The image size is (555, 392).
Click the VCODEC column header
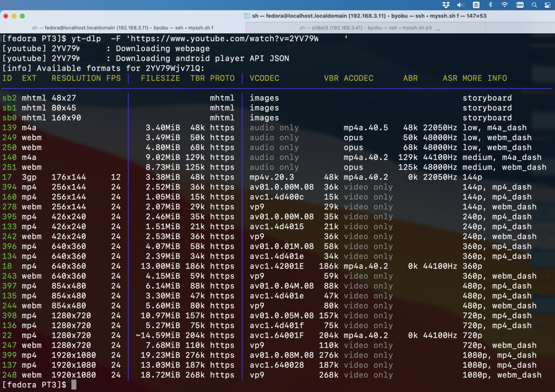point(265,78)
